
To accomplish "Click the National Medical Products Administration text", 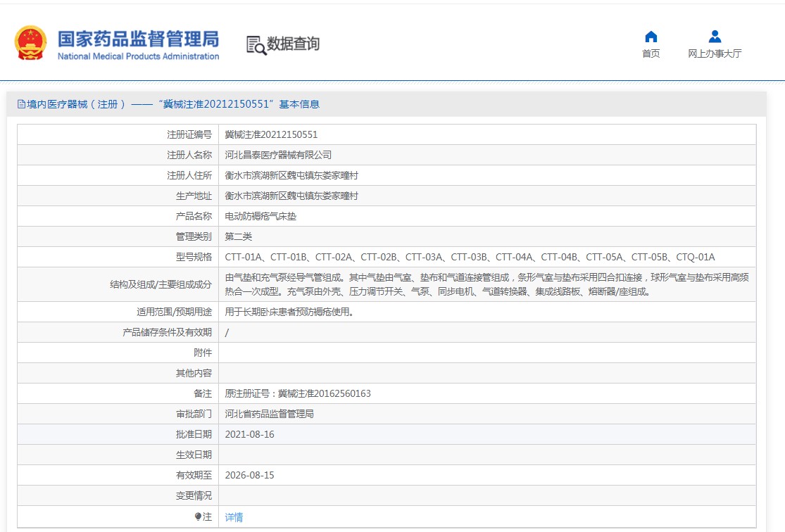I will pyautogui.click(x=138, y=56).
